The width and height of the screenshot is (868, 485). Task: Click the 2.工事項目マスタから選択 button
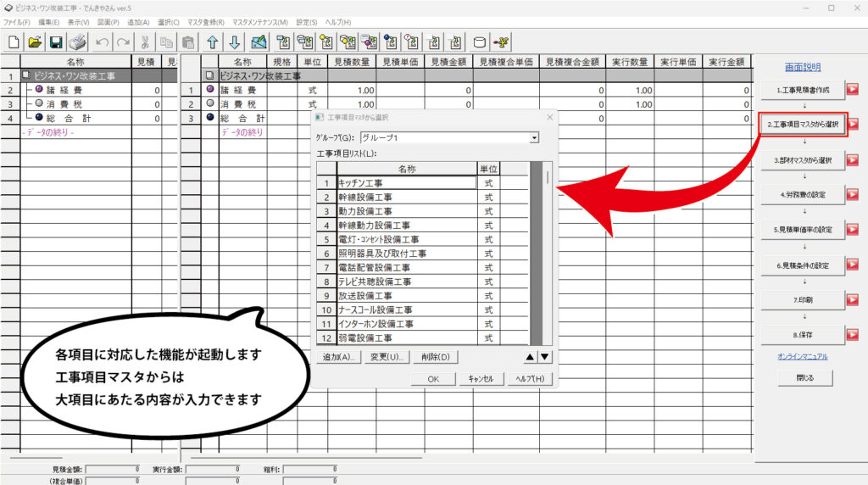[803, 125]
